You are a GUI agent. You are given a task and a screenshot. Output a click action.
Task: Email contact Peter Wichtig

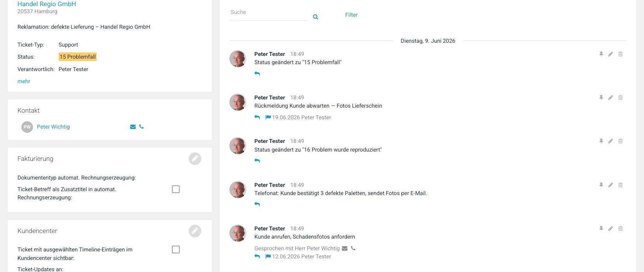133,127
